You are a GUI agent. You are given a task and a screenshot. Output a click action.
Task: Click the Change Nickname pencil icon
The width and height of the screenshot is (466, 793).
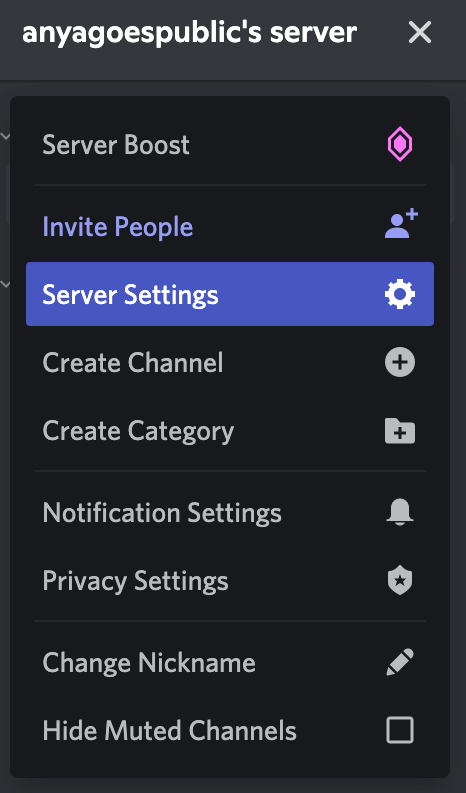pyautogui.click(x=400, y=662)
